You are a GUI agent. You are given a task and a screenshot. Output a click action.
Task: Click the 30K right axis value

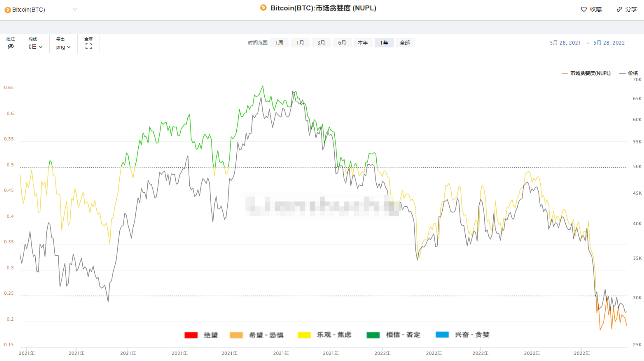[637, 298]
